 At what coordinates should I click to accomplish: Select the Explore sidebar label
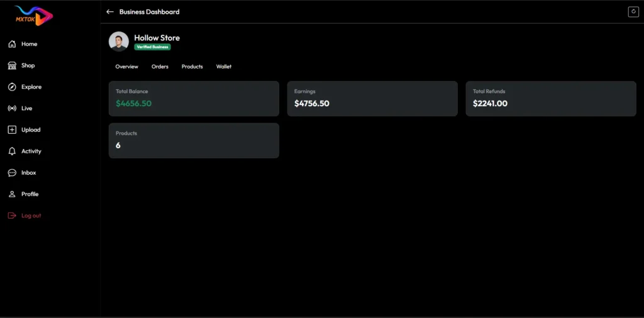click(x=31, y=87)
